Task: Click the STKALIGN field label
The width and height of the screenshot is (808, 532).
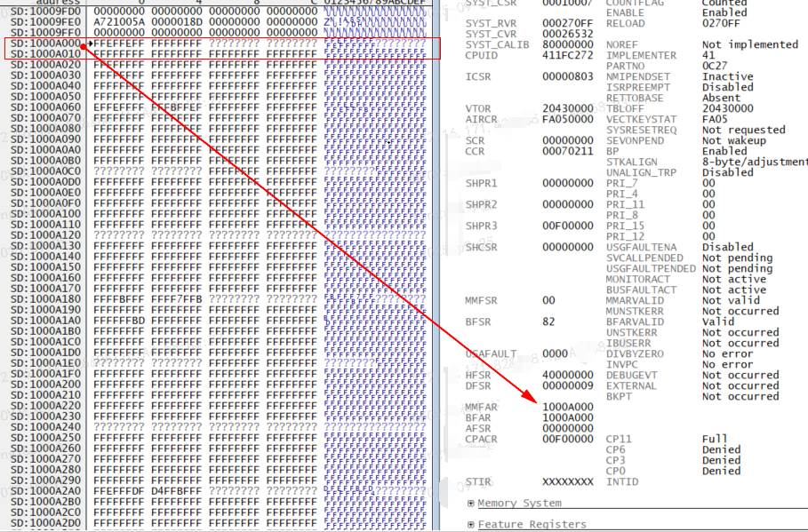Action: (632, 163)
